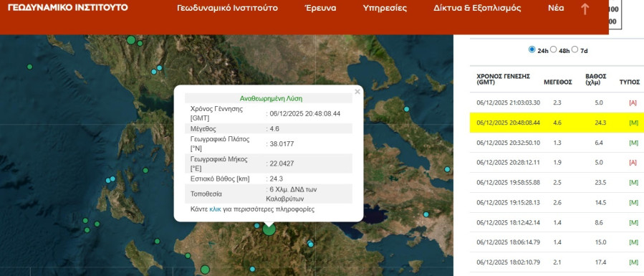Click the scroll-to-top arrow icon

[x=585, y=9]
